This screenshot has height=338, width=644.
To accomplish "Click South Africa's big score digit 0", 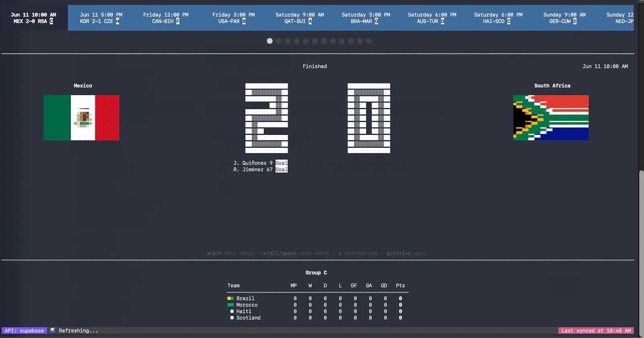I will 369,118.
